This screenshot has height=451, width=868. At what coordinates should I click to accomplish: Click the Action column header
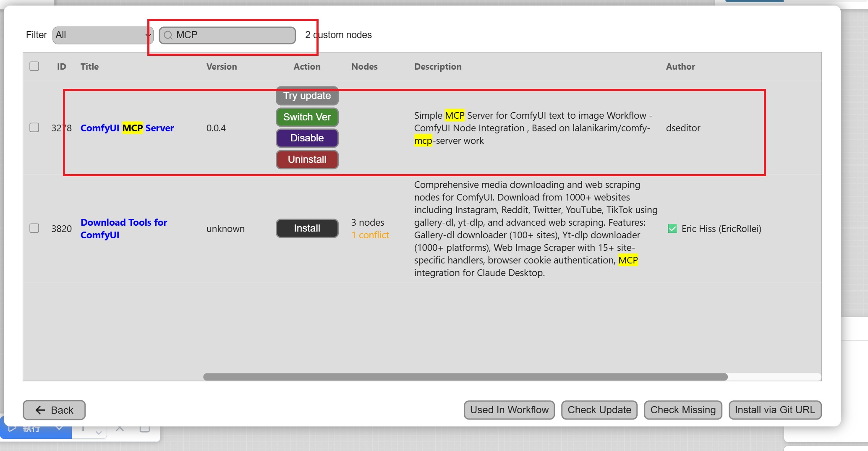(307, 66)
